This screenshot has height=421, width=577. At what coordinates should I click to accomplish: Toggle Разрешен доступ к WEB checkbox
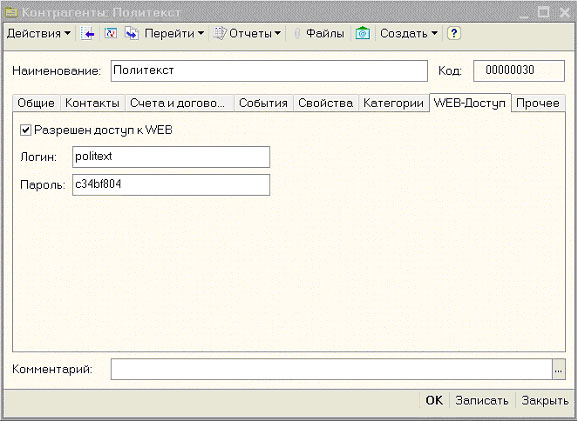click(x=25, y=130)
